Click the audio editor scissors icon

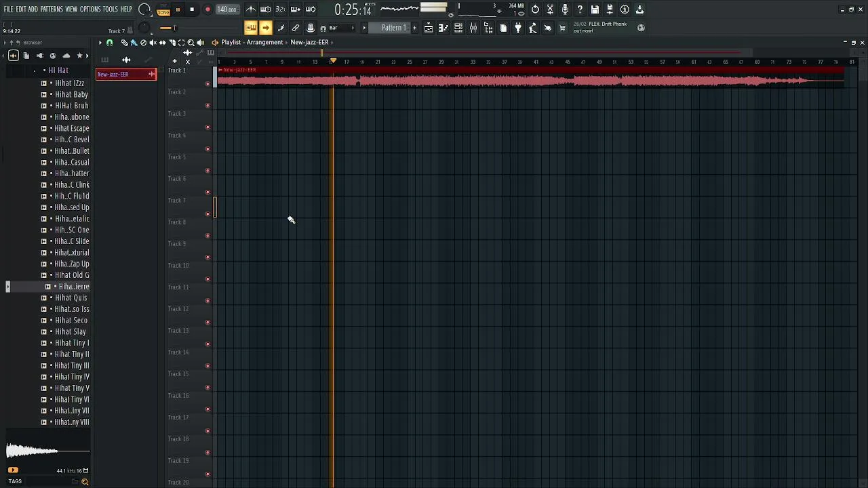(x=550, y=9)
